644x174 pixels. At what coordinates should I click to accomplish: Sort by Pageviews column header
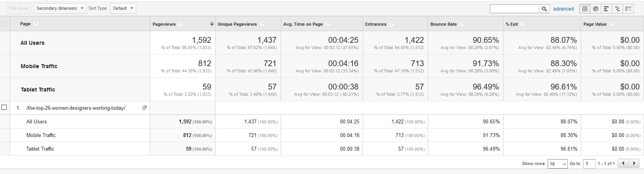click(x=164, y=24)
